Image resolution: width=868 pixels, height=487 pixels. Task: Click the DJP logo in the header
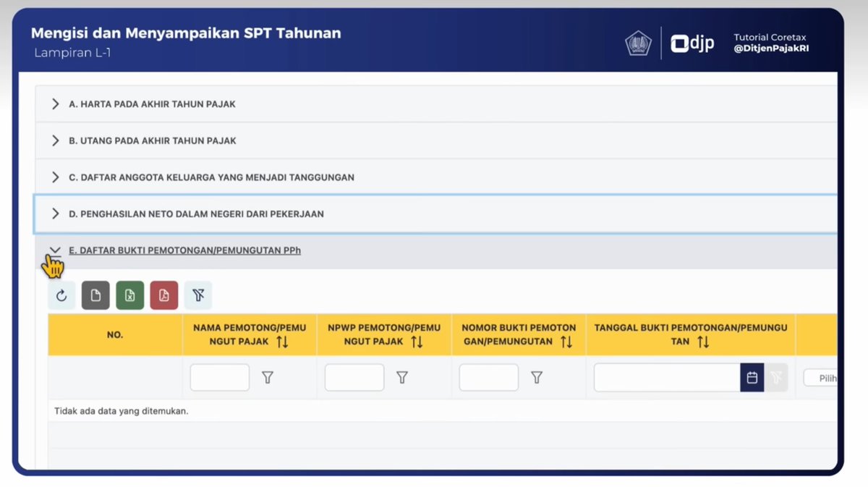click(693, 43)
